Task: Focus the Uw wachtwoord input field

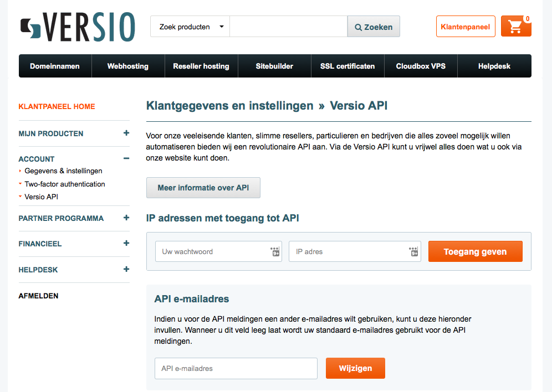Action: coord(218,251)
